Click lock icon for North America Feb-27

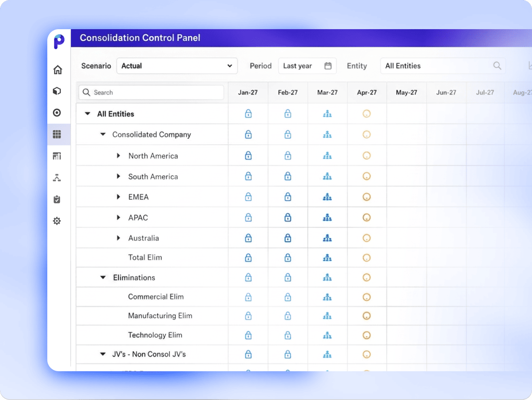288,156
